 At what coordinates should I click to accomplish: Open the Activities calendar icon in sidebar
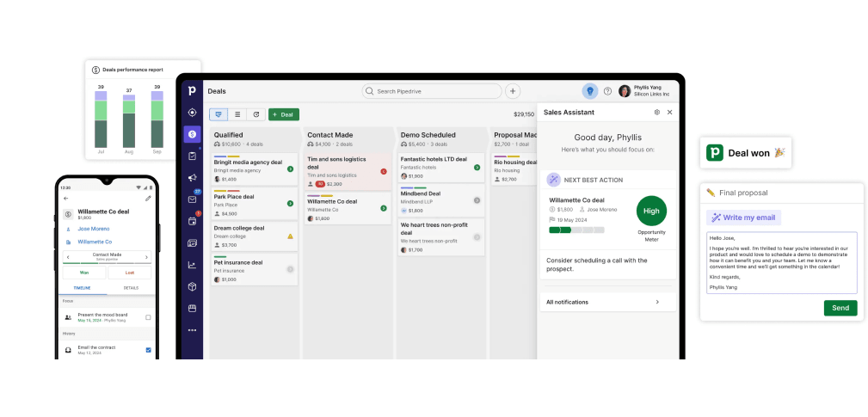192,221
